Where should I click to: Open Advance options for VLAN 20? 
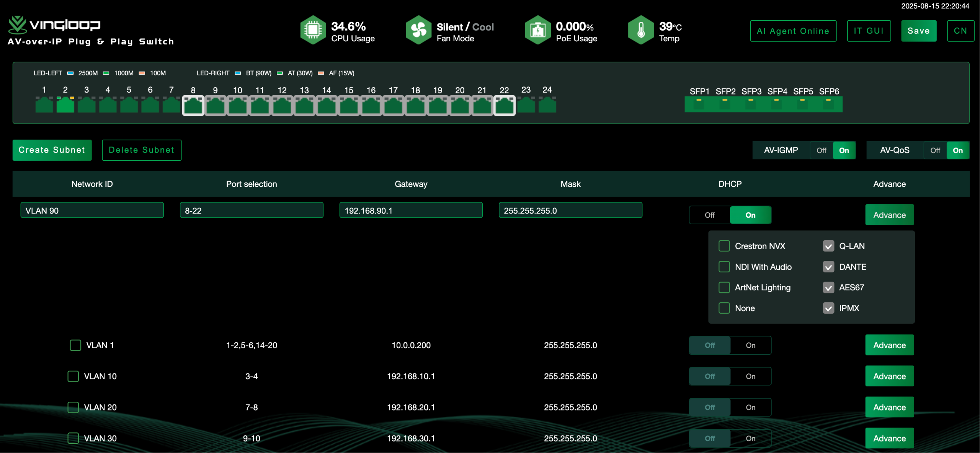pyautogui.click(x=889, y=407)
